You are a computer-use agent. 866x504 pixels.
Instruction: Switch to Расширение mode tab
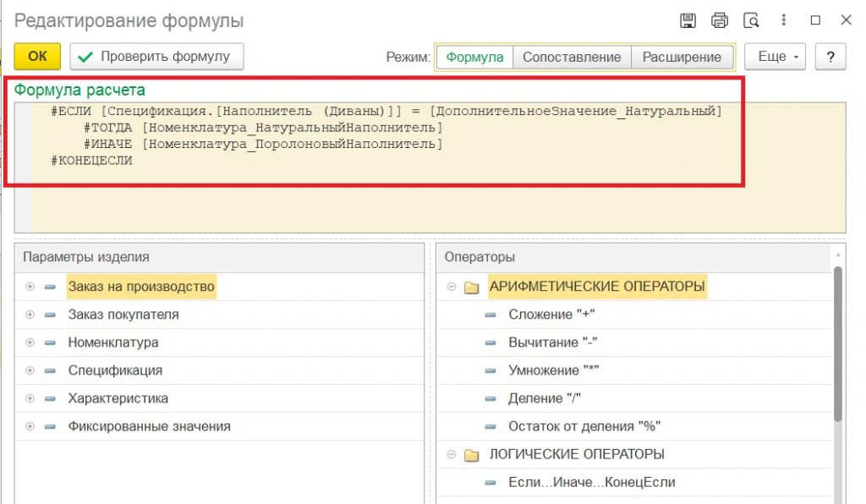(682, 57)
